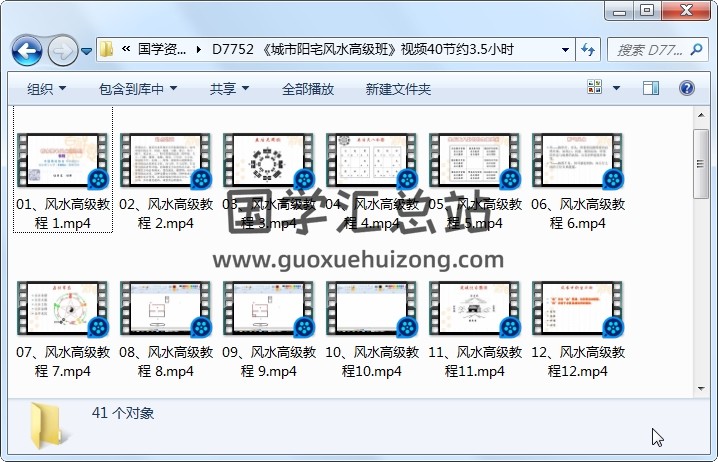
Task: Open the 组织 menu
Action: (x=46, y=89)
